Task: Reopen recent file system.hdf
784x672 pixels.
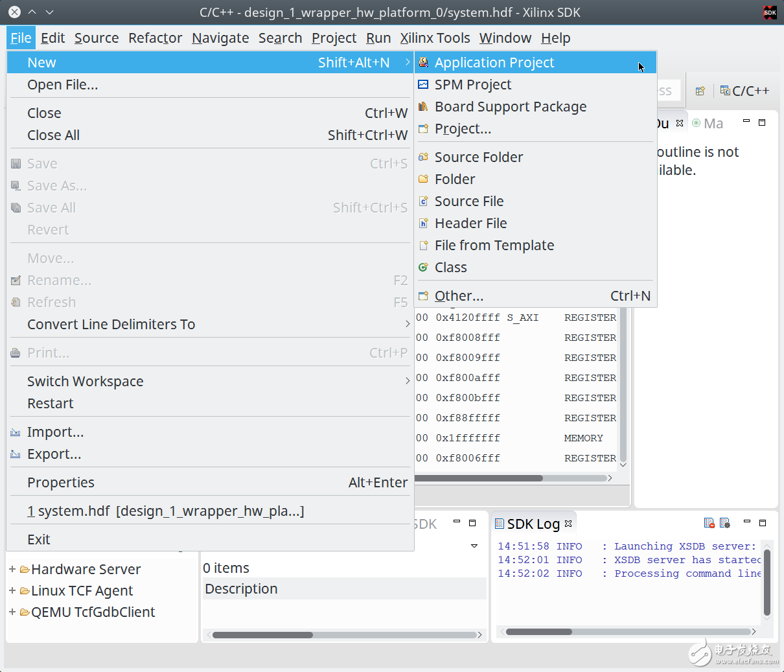Action: coord(165,511)
